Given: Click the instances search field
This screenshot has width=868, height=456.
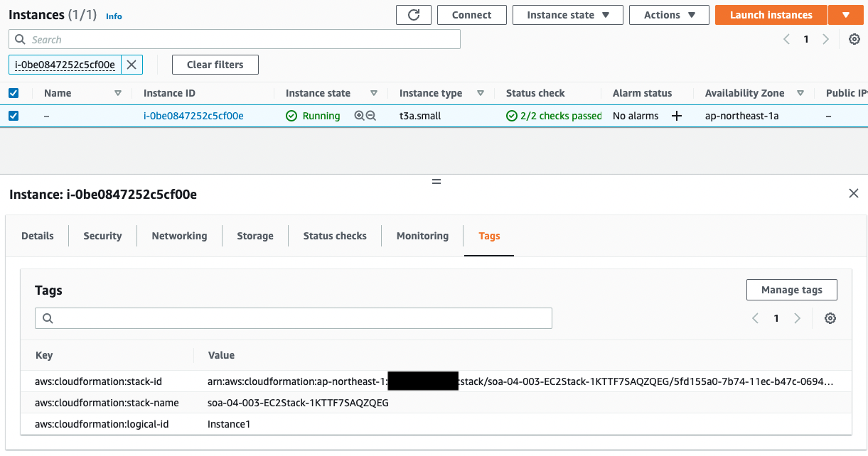Looking at the screenshot, I should (235, 40).
